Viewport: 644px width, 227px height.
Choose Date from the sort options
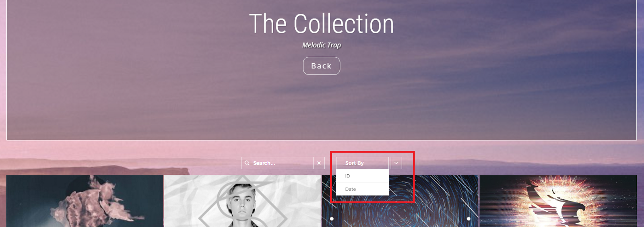point(362,189)
